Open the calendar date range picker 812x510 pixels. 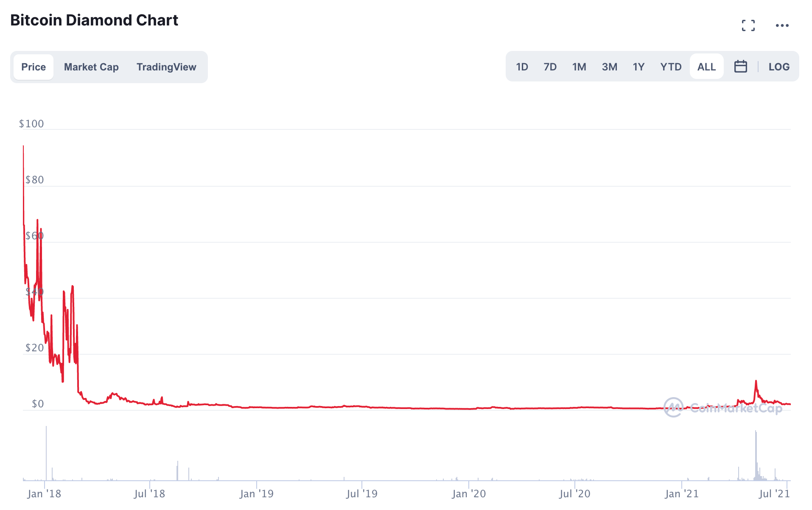740,67
